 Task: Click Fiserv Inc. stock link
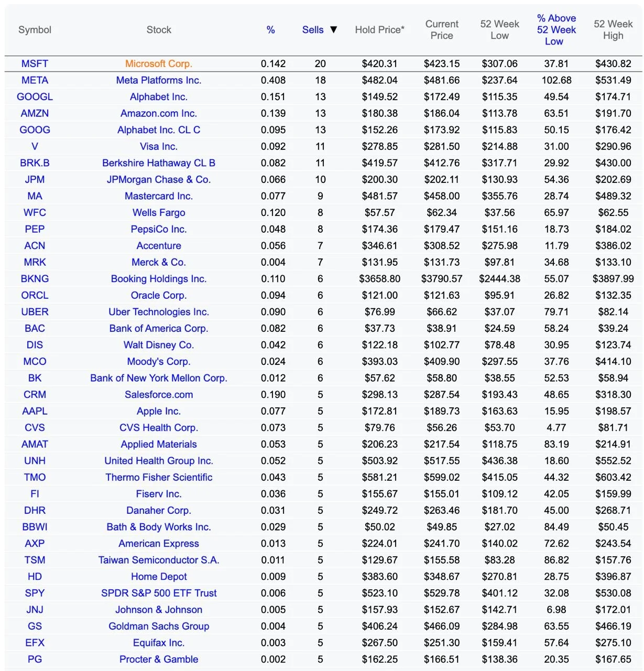159,494
